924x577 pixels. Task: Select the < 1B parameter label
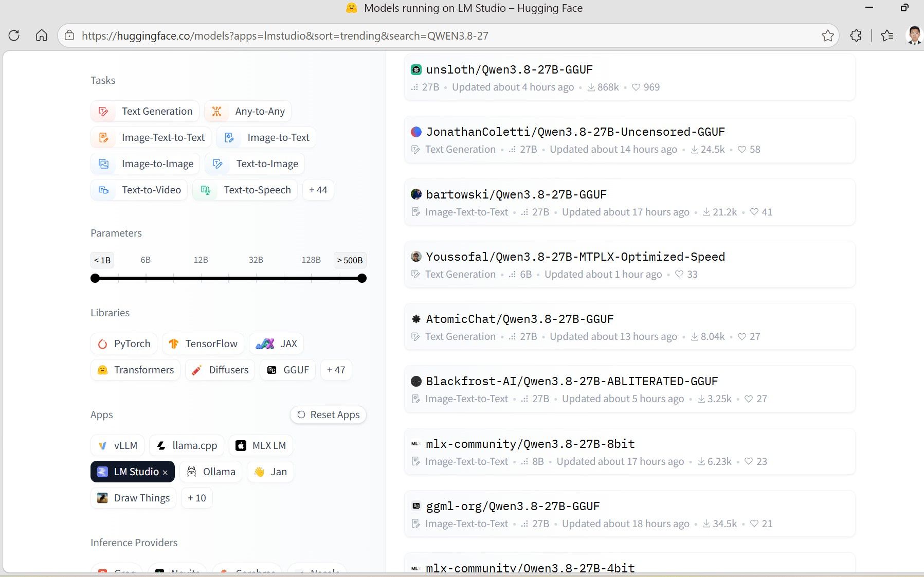coord(102,260)
